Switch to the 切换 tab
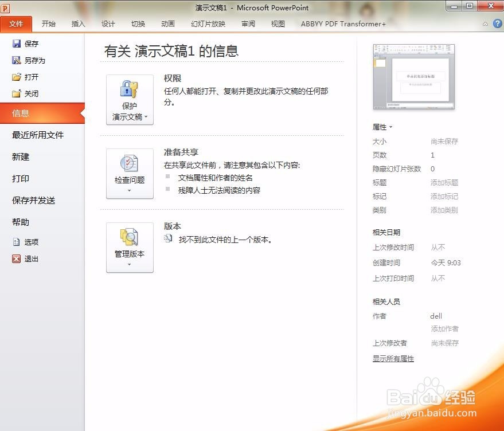This screenshot has width=504, height=431. (x=138, y=23)
